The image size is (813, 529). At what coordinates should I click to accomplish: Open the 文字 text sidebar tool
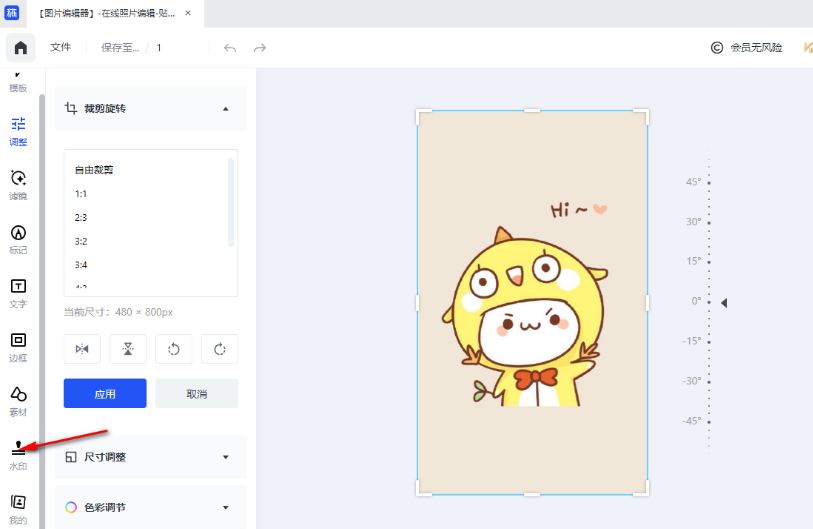18,293
